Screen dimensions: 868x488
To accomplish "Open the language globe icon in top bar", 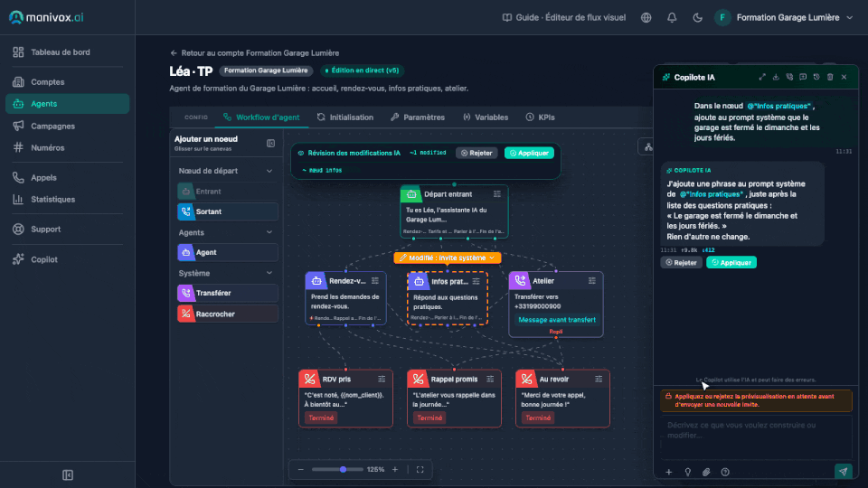I will [646, 18].
